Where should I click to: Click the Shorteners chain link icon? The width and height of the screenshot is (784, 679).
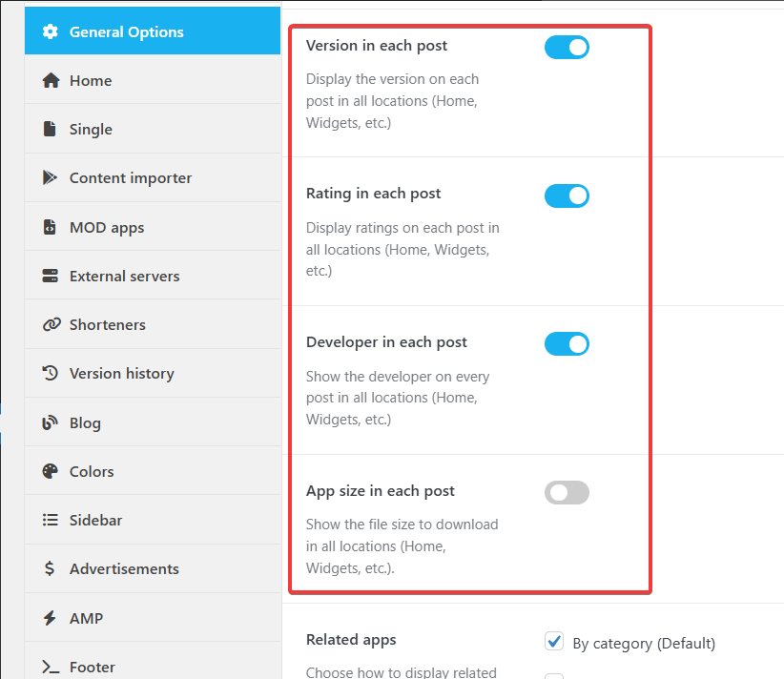click(x=51, y=325)
